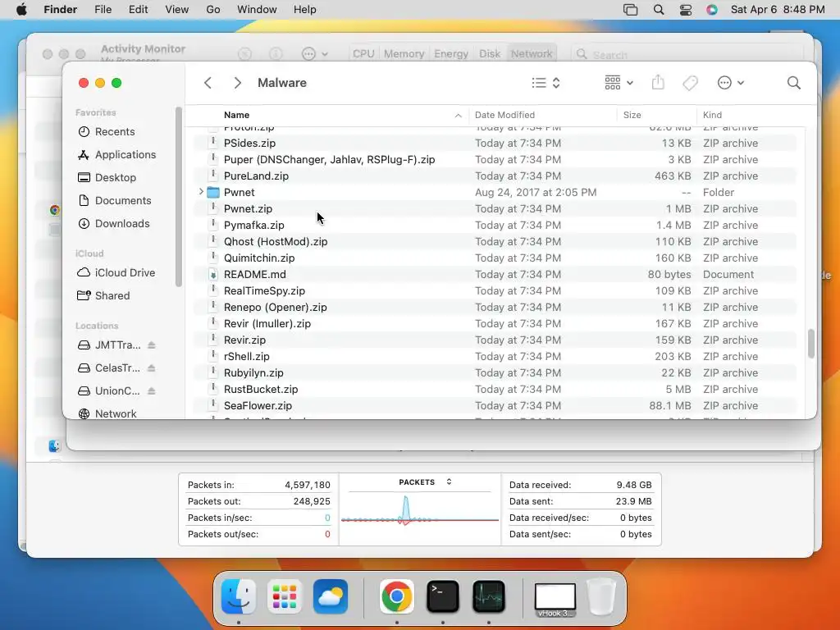
Task: Click the Finder search magnifier icon
Action: tap(793, 83)
